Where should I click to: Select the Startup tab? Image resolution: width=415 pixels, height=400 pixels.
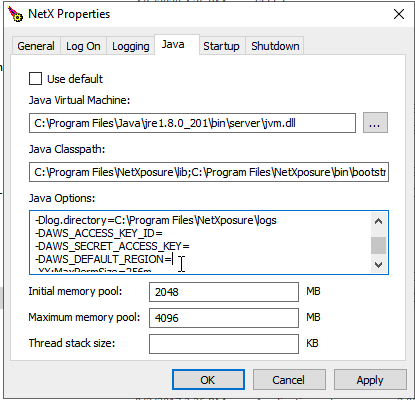(x=221, y=46)
